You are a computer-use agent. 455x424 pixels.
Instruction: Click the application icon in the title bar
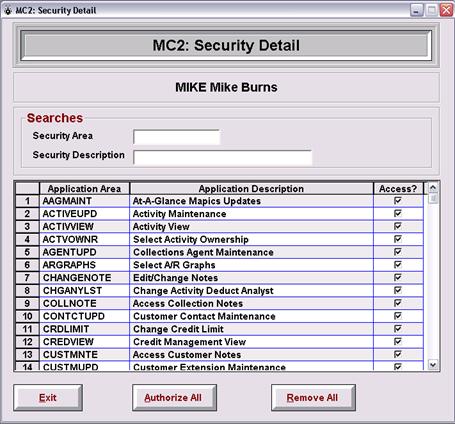coord(8,11)
